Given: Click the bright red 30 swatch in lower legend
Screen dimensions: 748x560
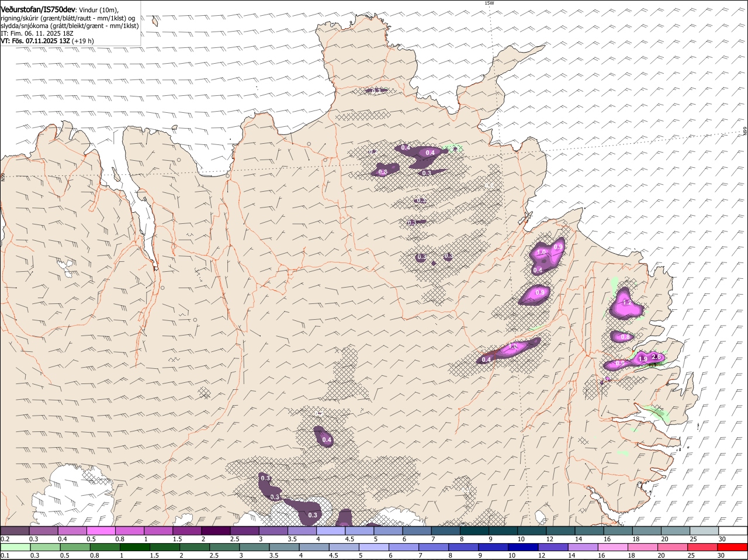Looking at the screenshot, I should point(732,547).
